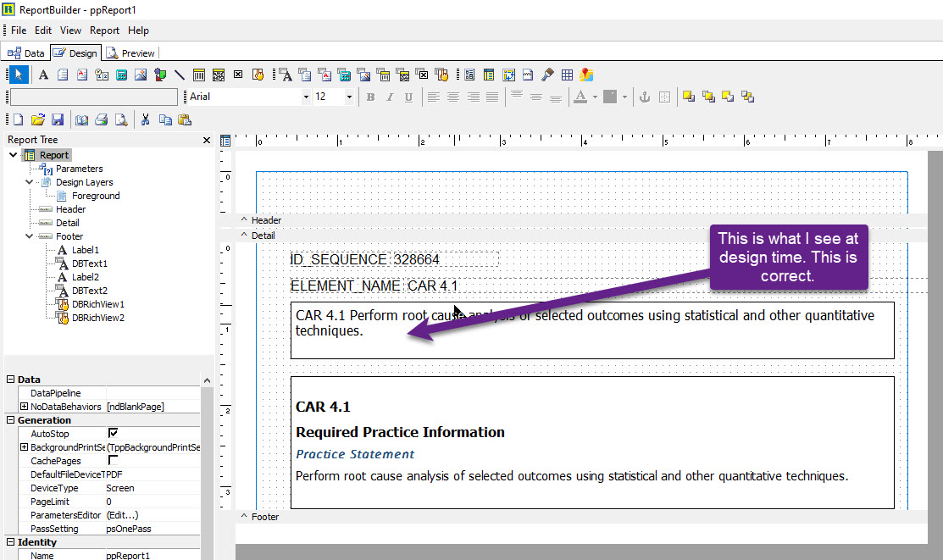The width and height of the screenshot is (943, 560).
Task: Select the DBText component tool
Action: pos(286,75)
